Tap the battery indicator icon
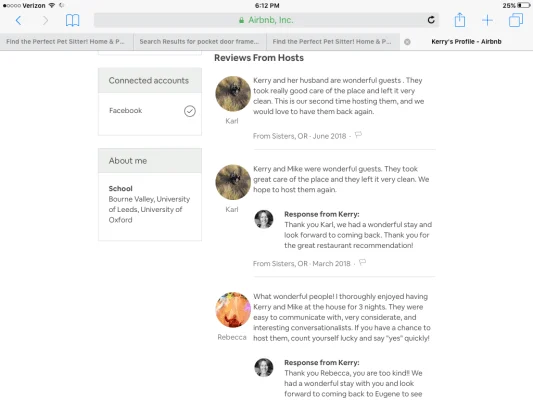The height and width of the screenshot is (400, 533). tap(524, 5)
